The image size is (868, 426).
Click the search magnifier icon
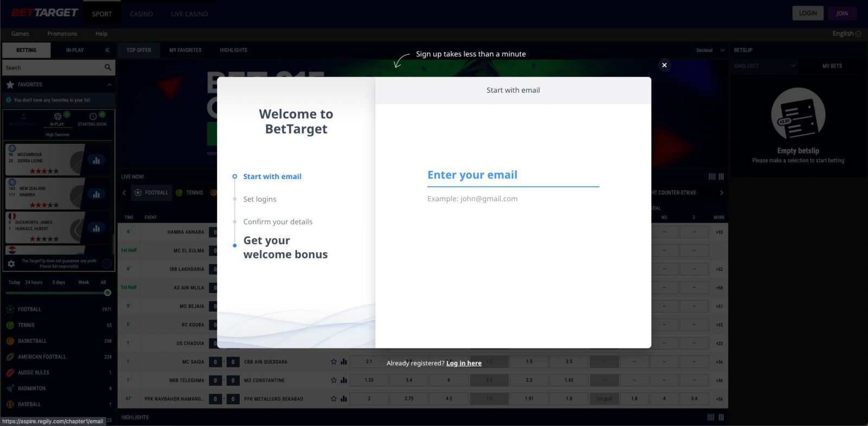click(x=107, y=67)
